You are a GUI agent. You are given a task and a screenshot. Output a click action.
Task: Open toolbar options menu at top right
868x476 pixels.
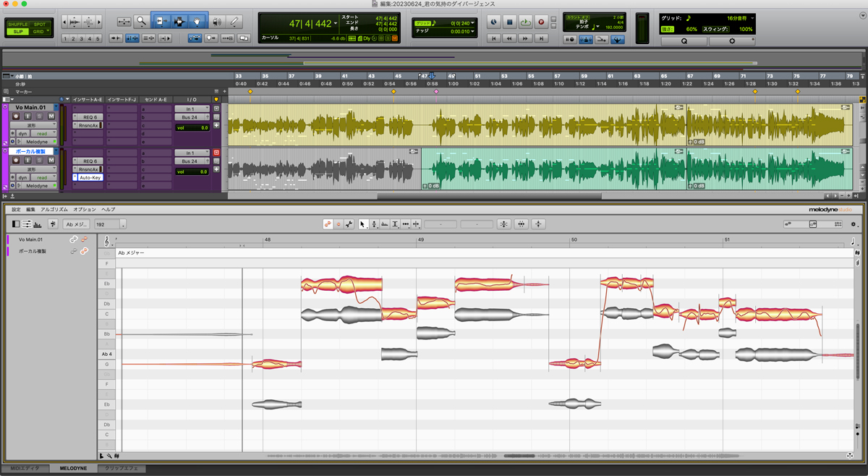click(x=862, y=16)
